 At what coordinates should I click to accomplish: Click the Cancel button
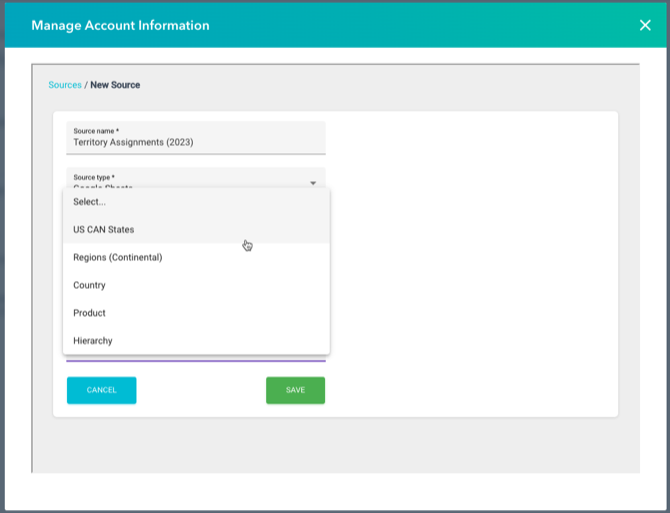pos(102,390)
